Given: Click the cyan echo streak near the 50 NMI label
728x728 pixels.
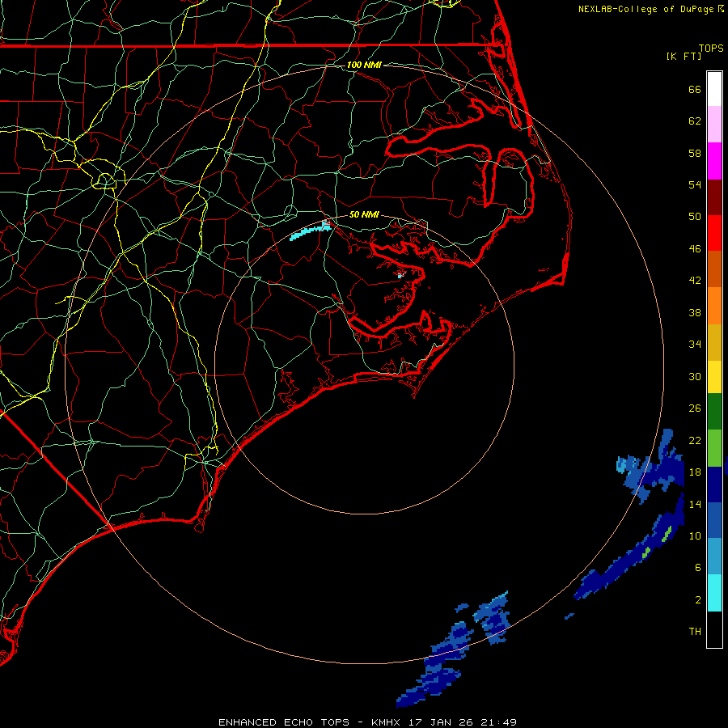Looking at the screenshot, I should click(x=310, y=231).
